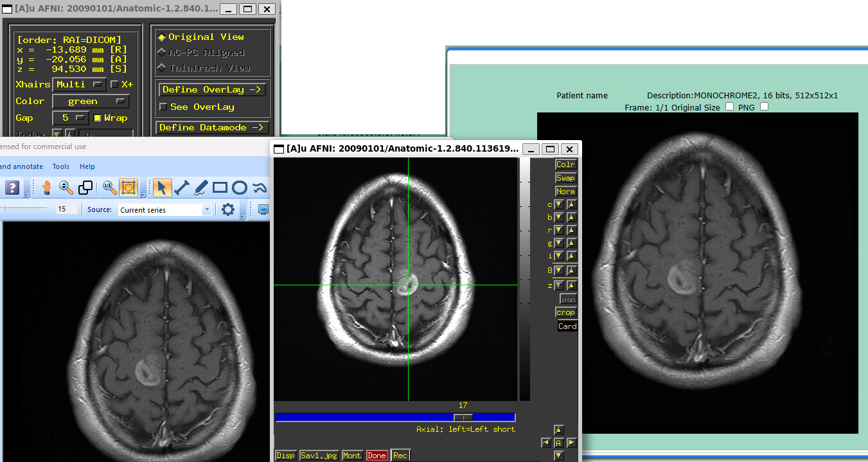Viewport: 868px width, 462px height.
Task: Open the Gap 5 dropdown
Action: [x=71, y=118]
